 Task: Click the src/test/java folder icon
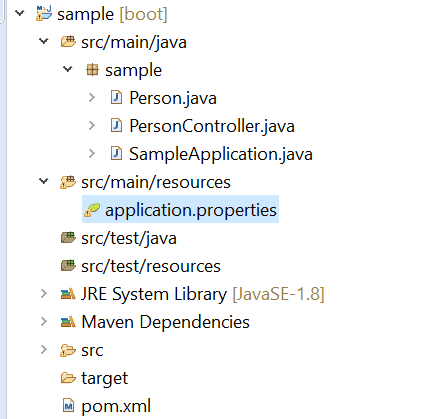68,238
